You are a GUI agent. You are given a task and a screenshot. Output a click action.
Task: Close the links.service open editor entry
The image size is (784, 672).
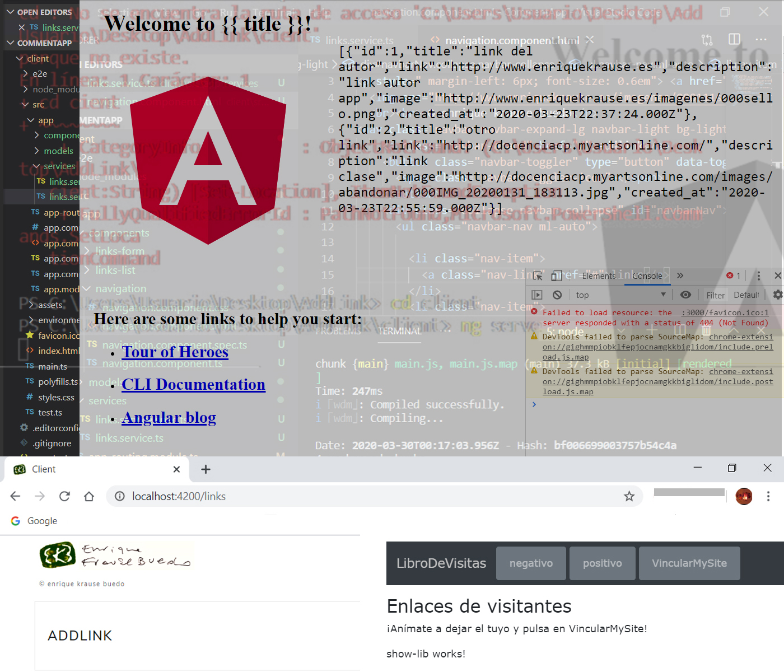(22, 27)
